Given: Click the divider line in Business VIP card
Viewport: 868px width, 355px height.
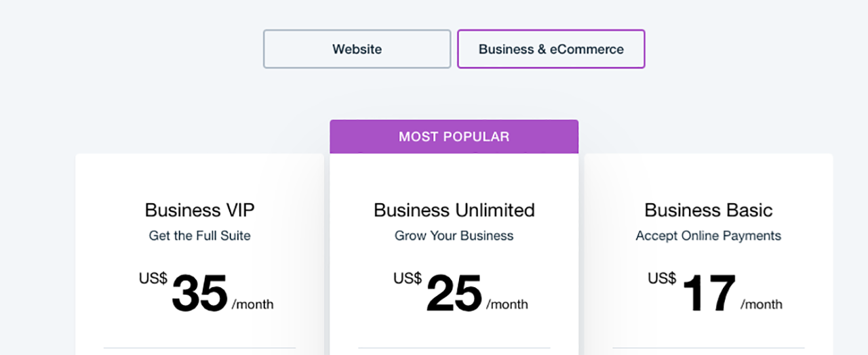Looking at the screenshot, I should (199, 348).
